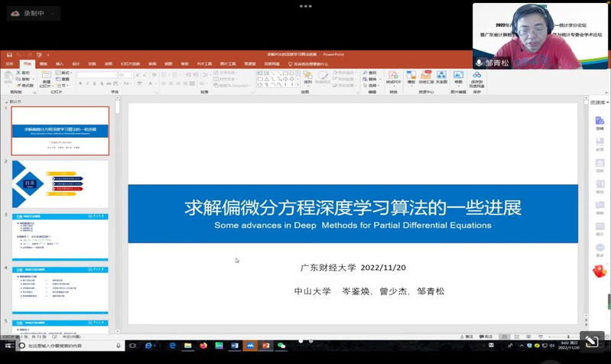Open the Select (选择) dropdown
The height and width of the screenshot is (364, 611).
[371, 86]
